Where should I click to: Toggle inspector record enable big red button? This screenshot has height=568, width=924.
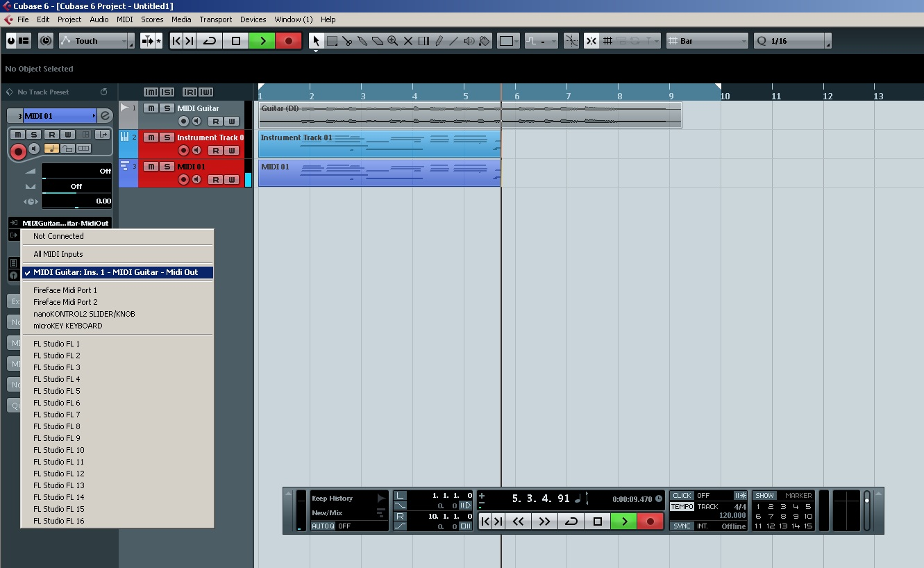click(x=19, y=151)
